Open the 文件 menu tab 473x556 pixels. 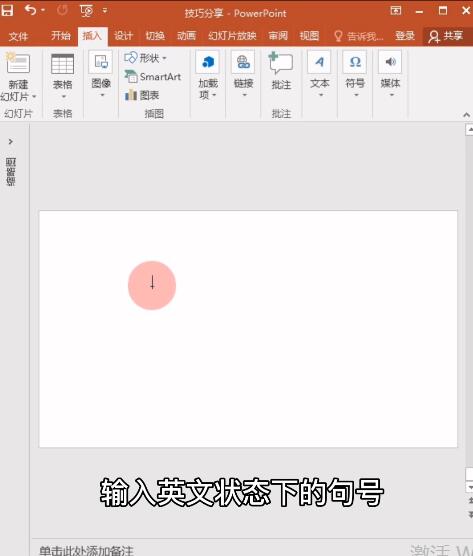point(18,36)
